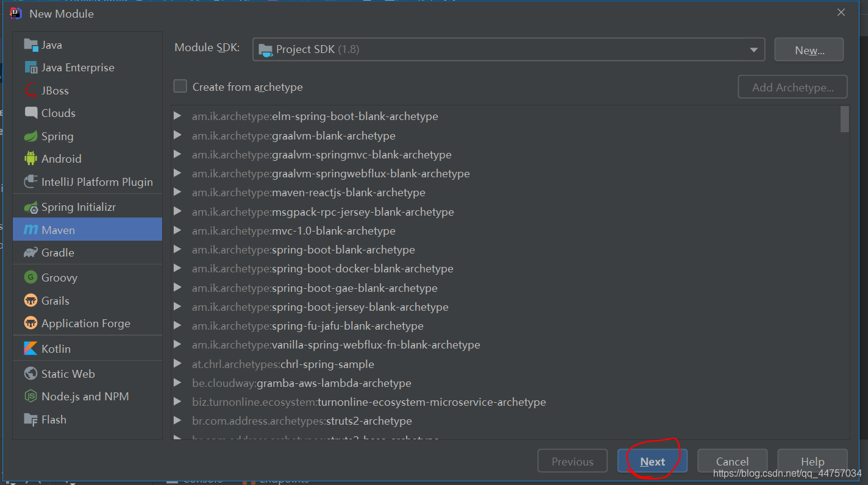This screenshot has height=485, width=868.
Task: Click the Next button
Action: tap(652, 461)
